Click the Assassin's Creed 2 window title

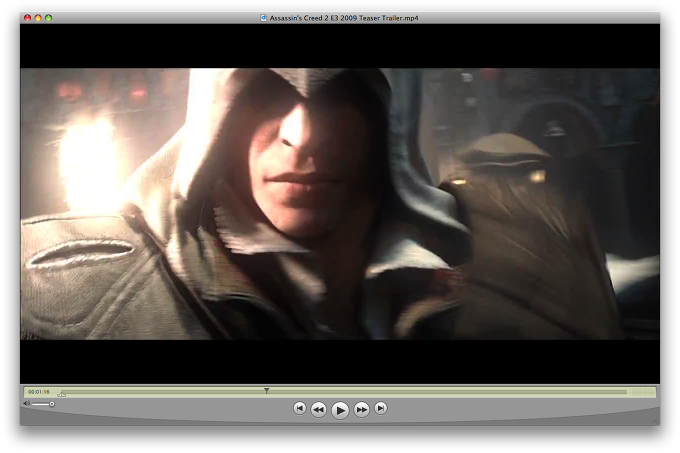click(x=344, y=18)
